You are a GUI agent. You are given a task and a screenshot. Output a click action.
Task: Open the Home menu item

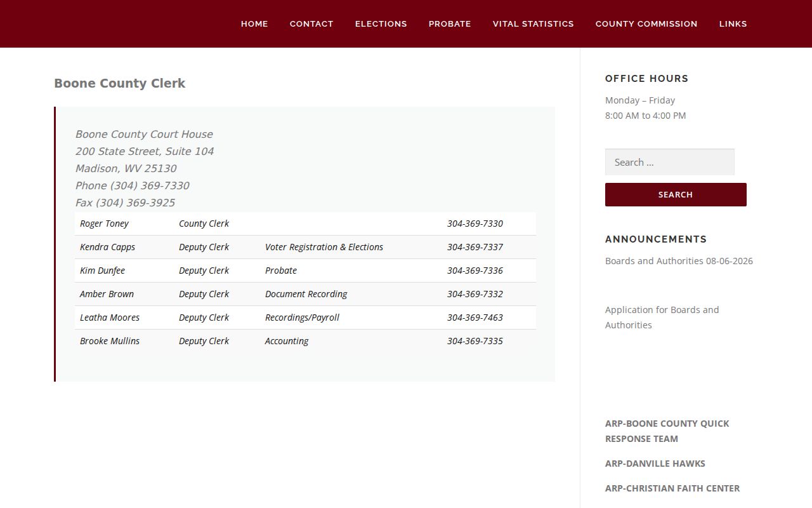click(254, 23)
